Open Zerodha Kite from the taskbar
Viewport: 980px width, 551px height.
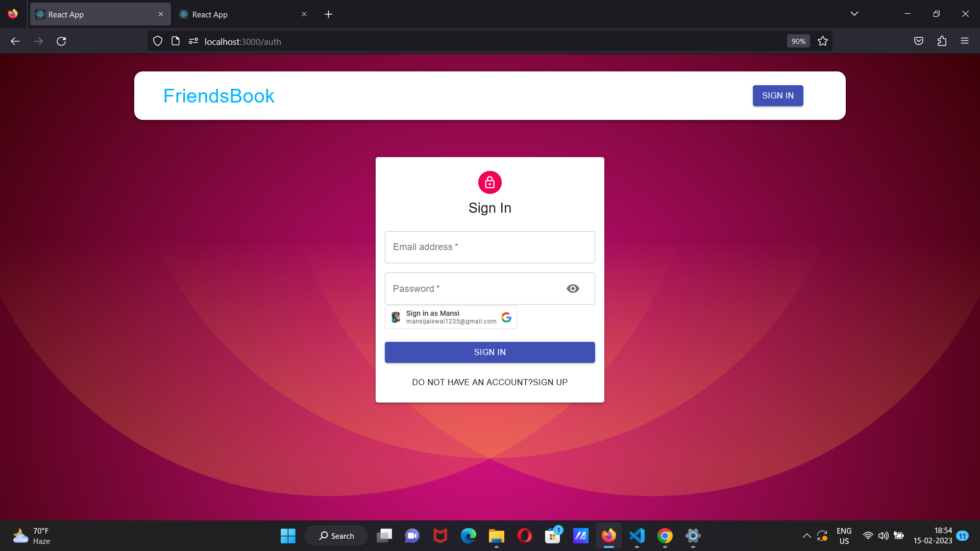click(581, 536)
